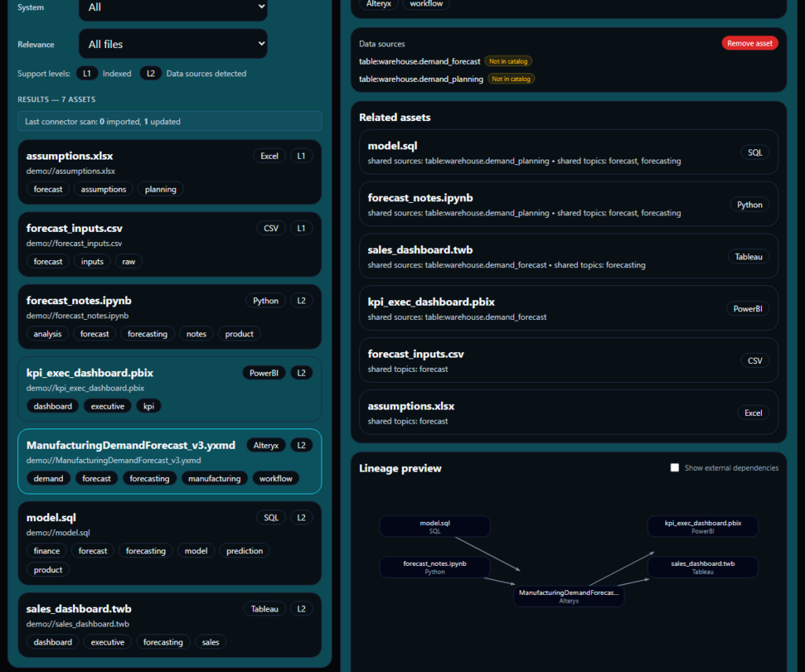Screen dimensions: 805x672
Task: Open the System dropdown set to All
Action: pyautogui.click(x=173, y=8)
